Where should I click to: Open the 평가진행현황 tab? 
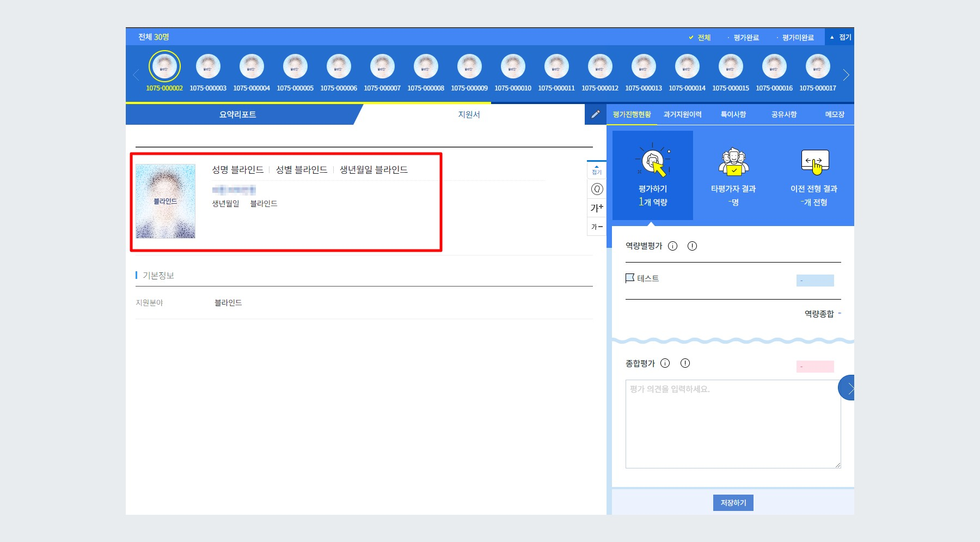(x=632, y=114)
